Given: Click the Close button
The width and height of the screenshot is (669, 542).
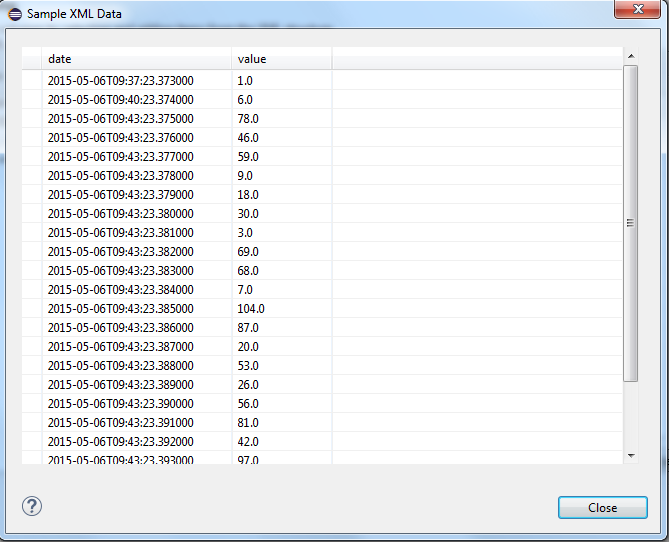Looking at the screenshot, I should [602, 507].
